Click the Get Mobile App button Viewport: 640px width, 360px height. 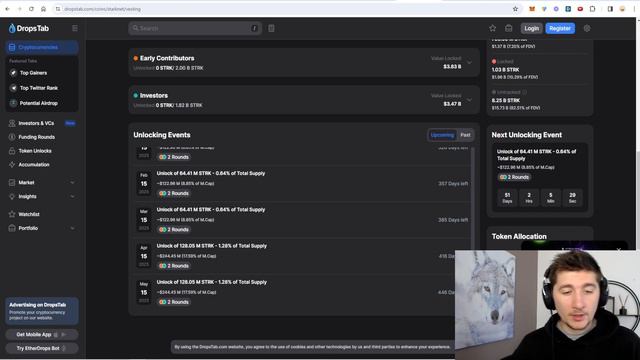coord(42,334)
